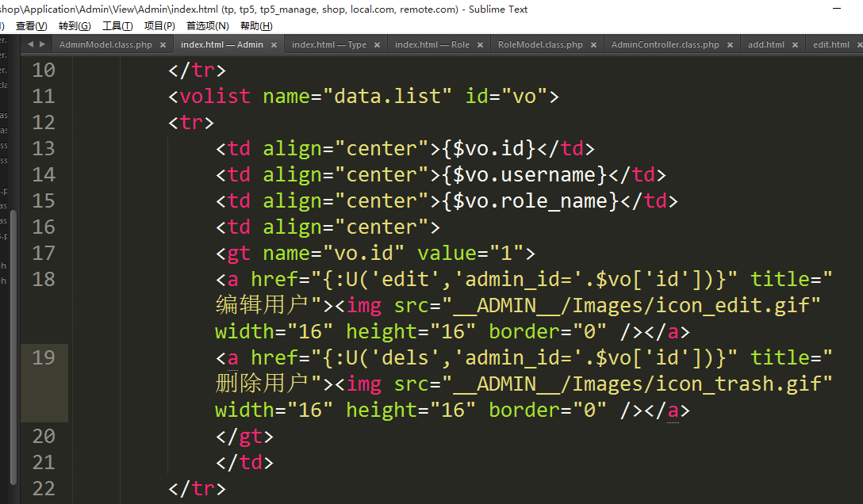Viewport: 863px width, 504px height.
Task: Switch to the index.html — Type tab
Action: [x=328, y=45]
